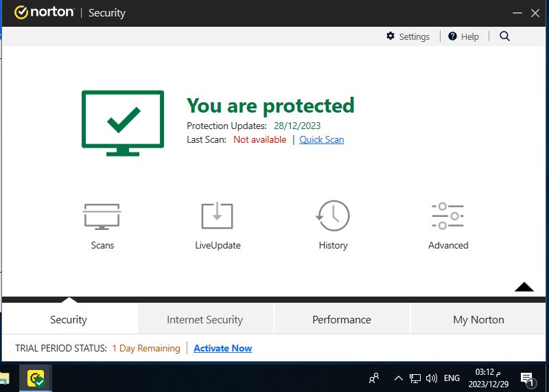Image resolution: width=549 pixels, height=392 pixels.
Task: Click ENG language indicator
Action: (x=452, y=378)
